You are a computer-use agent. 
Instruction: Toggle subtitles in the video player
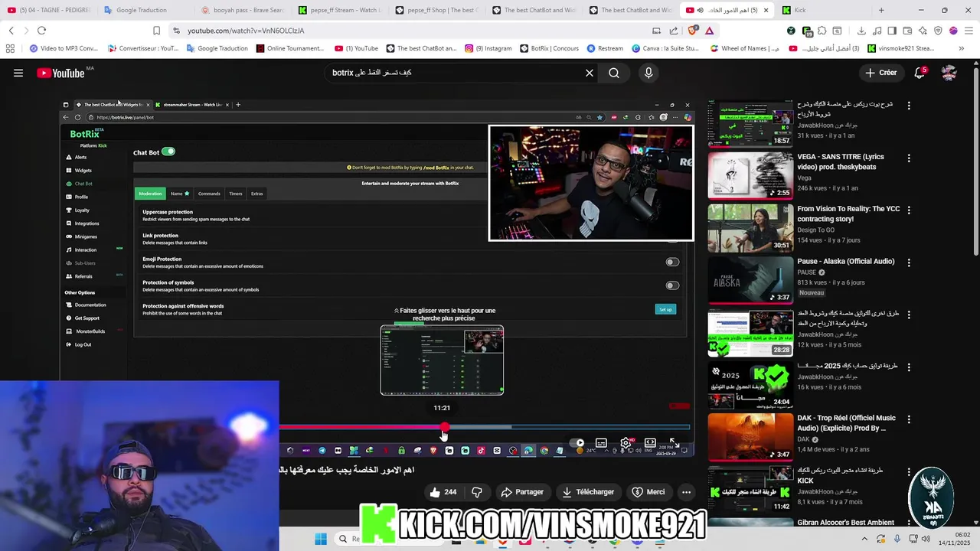point(601,443)
